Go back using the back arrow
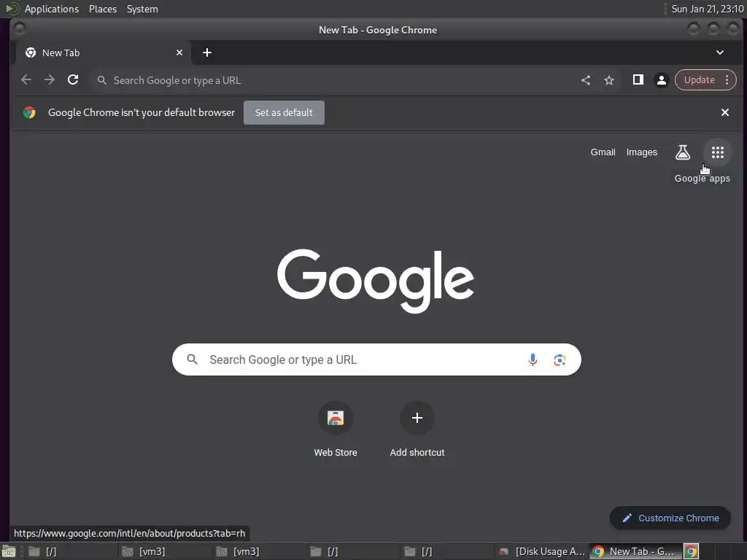 tap(26, 80)
